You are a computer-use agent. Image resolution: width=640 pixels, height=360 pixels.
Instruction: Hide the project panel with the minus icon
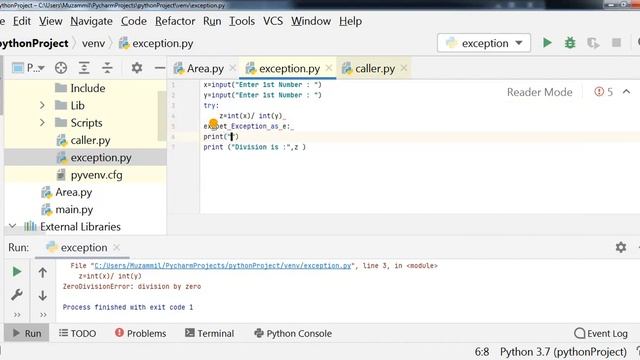pos(160,68)
